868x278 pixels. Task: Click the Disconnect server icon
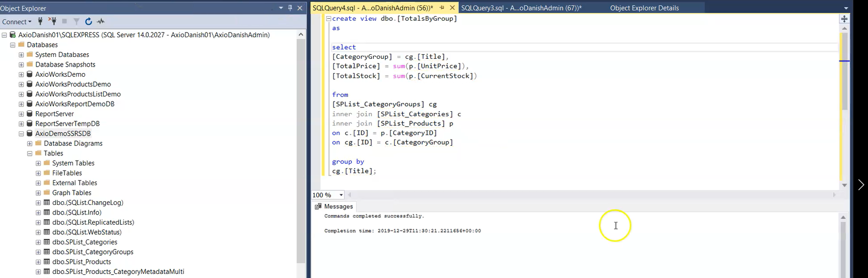coord(53,21)
